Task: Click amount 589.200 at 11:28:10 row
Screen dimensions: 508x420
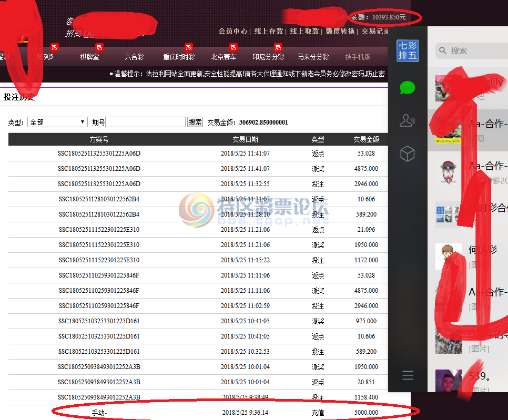Action: tap(366, 214)
